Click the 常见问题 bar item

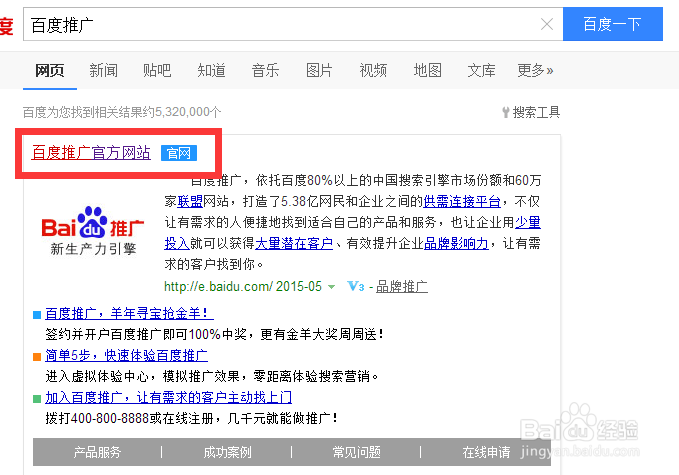[356, 452]
